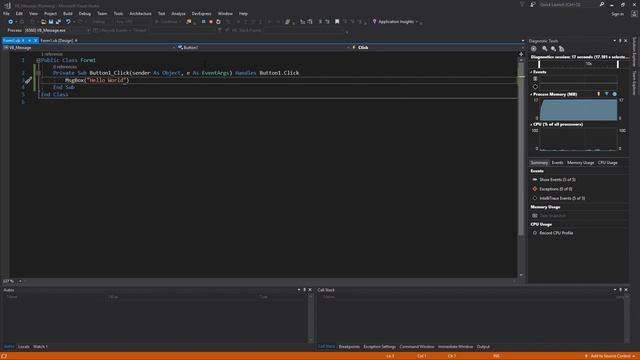Open the Analyze menu
The image size is (640, 360).
(178, 13)
